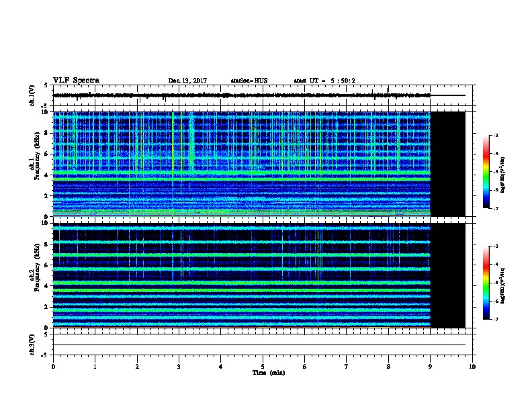Select the "start UT = 5 : 50: 2" text
532x411 pixels.
(324, 81)
